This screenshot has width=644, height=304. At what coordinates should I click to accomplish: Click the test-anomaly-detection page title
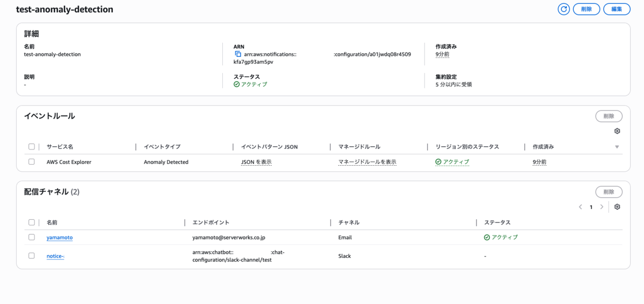(x=64, y=10)
